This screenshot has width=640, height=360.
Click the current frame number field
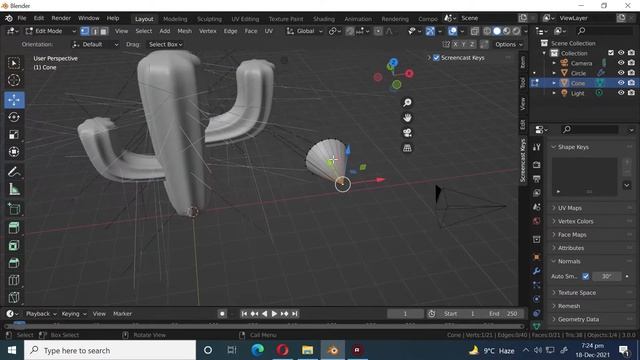tap(405, 313)
